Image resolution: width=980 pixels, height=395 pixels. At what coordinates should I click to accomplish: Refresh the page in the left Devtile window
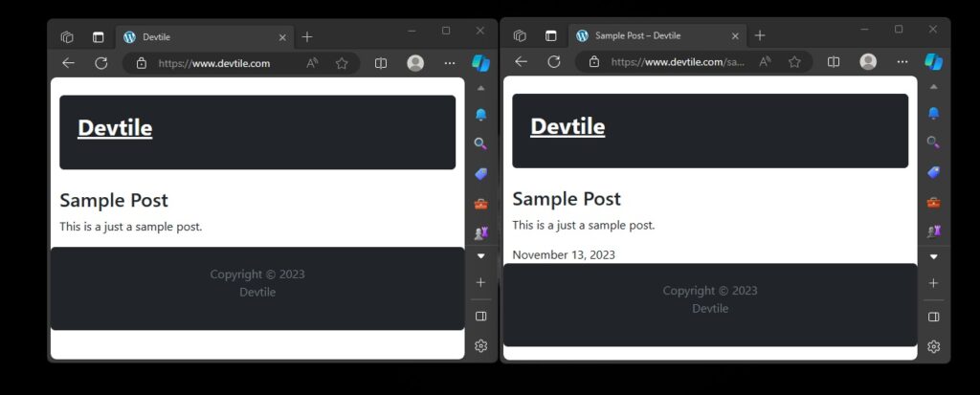coord(101,63)
